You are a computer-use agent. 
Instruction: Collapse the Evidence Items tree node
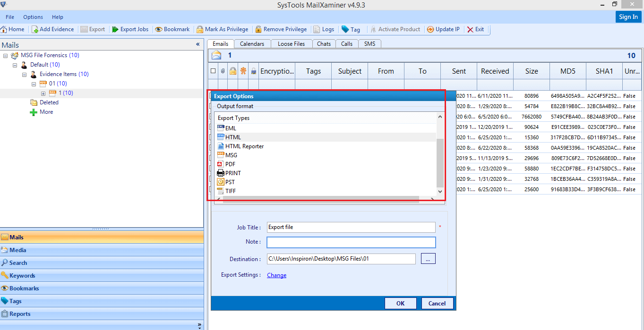[x=25, y=74]
